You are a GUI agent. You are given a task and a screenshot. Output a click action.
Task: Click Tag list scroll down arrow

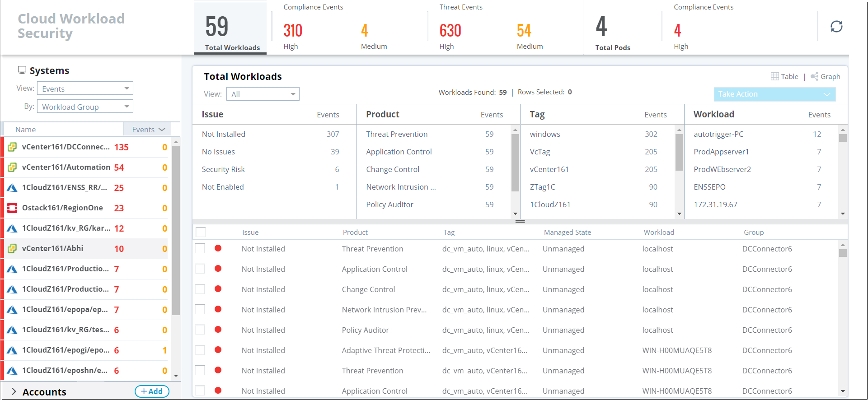[x=679, y=214]
